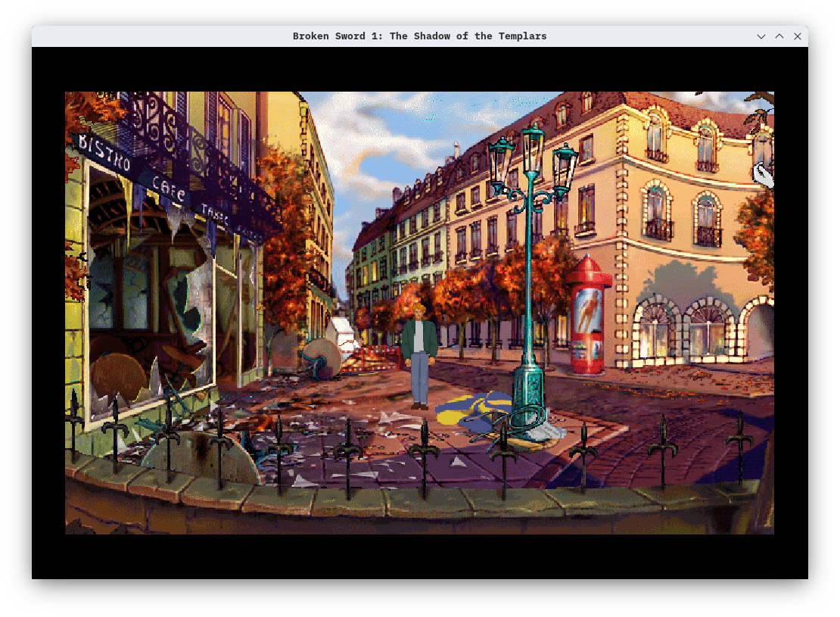The image size is (840, 617).
Task: Examine the red advertising column
Action: (588, 316)
